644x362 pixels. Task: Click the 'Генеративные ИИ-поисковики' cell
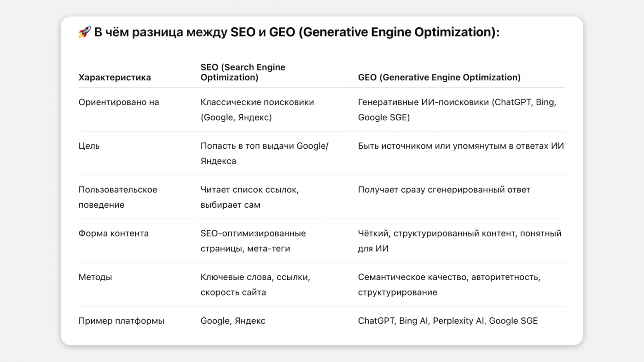[457, 109]
